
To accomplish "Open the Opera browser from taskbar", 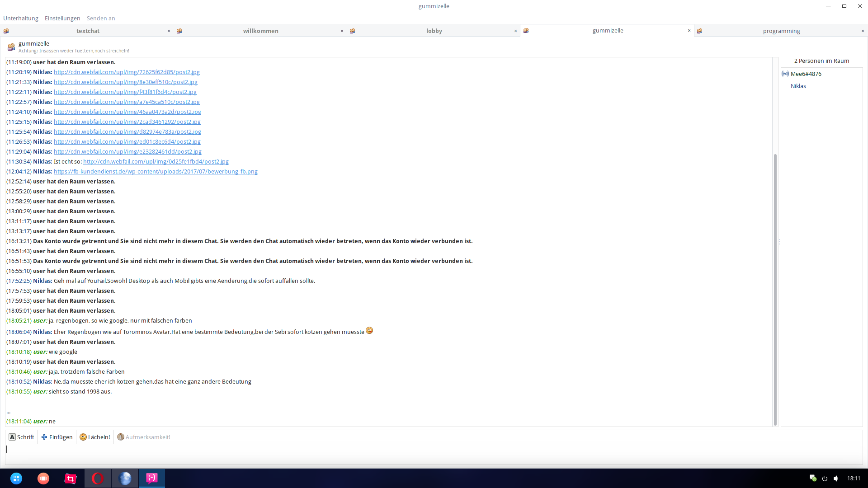I will point(98,478).
